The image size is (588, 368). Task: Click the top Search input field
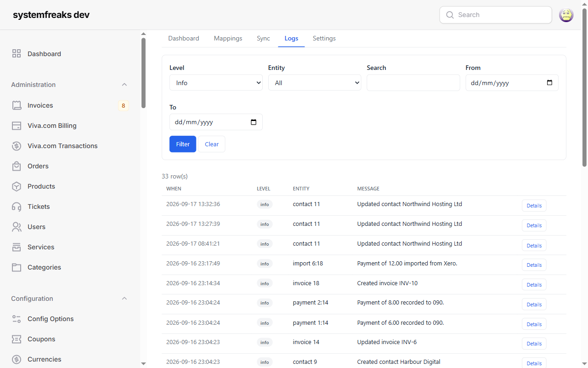pos(496,15)
